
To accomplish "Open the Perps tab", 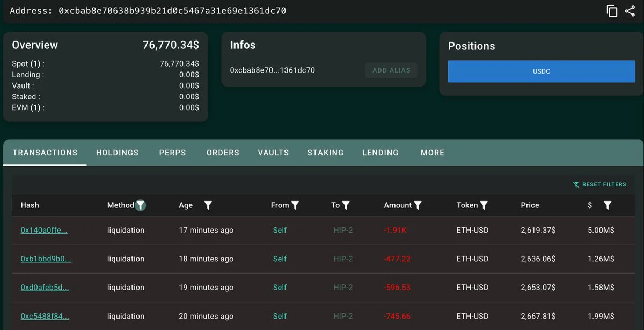I will pos(173,153).
